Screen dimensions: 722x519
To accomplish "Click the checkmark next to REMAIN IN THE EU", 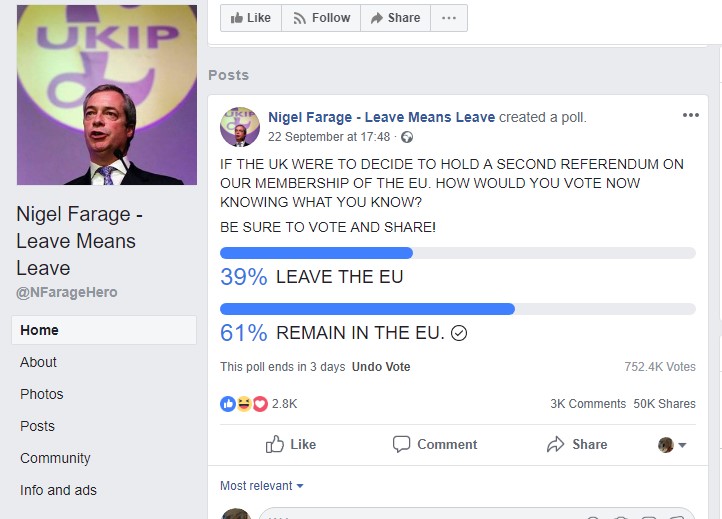I will 459,333.
